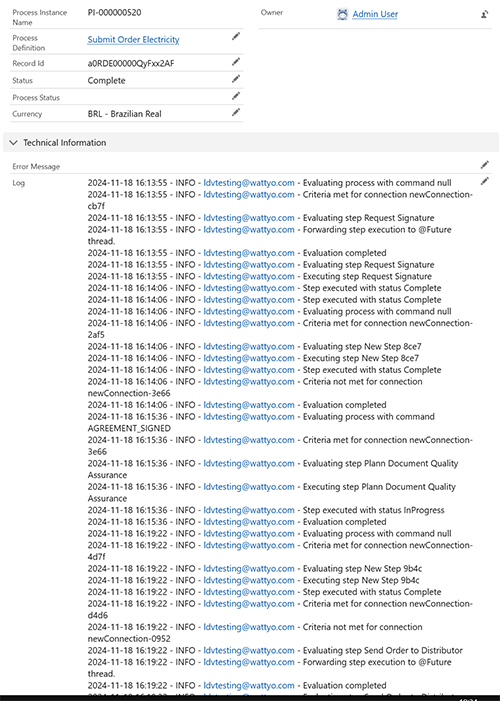Click the change owner icon

click(x=485, y=14)
